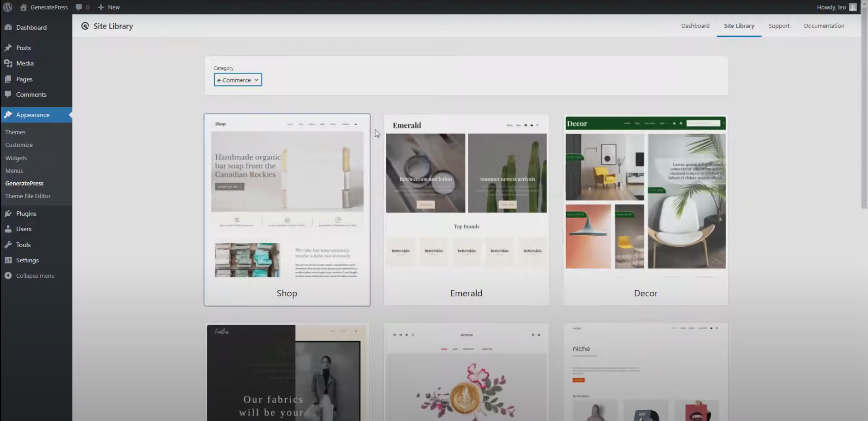The width and height of the screenshot is (868, 421).
Task: Open the Theme File Editor link
Action: point(28,196)
